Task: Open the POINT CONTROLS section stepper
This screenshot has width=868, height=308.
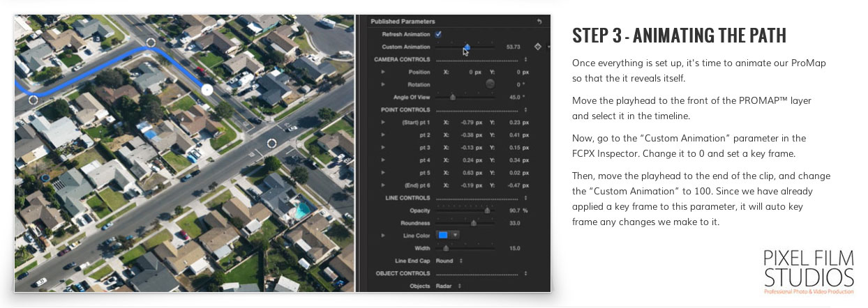Action: click(525, 110)
